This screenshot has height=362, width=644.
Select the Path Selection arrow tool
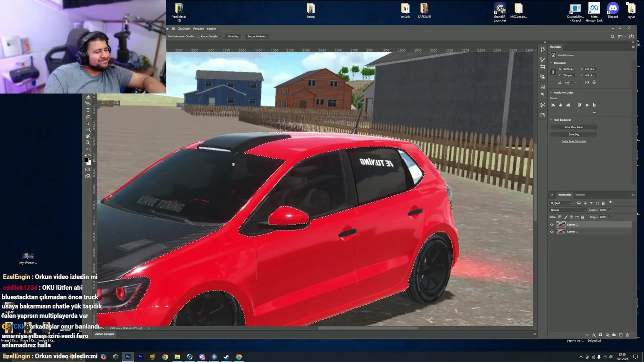88,123
